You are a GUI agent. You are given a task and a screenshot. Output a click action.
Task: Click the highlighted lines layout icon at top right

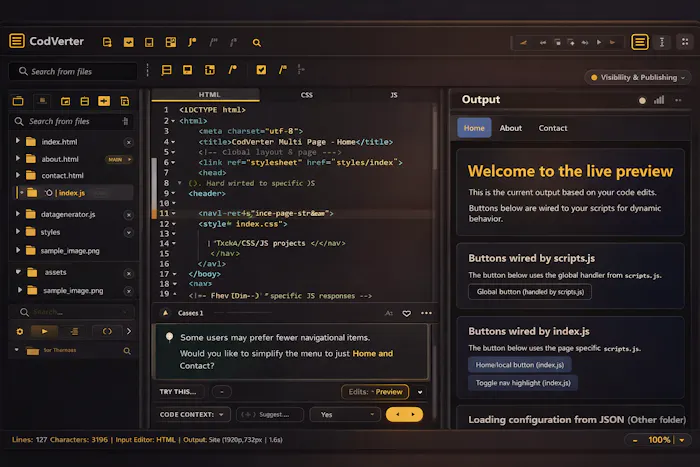coord(640,42)
